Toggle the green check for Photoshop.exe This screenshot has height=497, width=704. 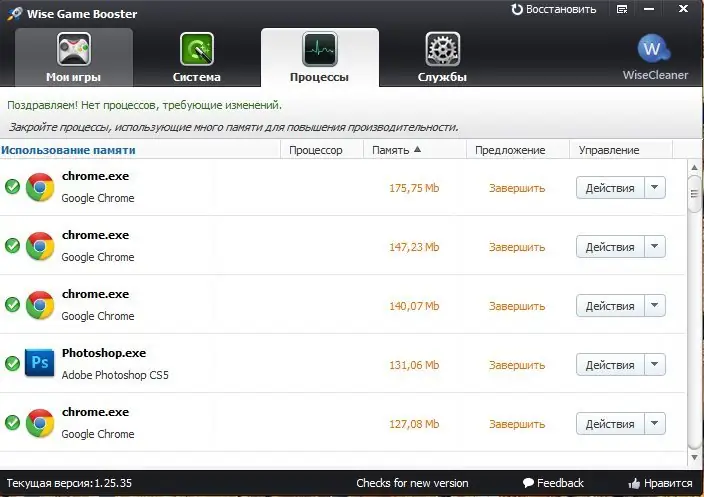(x=12, y=364)
